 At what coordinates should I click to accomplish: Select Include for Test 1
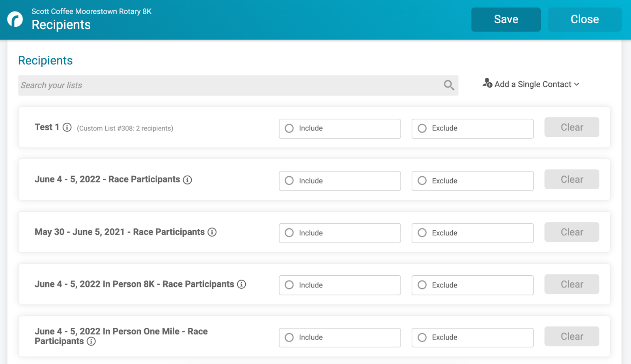tap(340, 129)
